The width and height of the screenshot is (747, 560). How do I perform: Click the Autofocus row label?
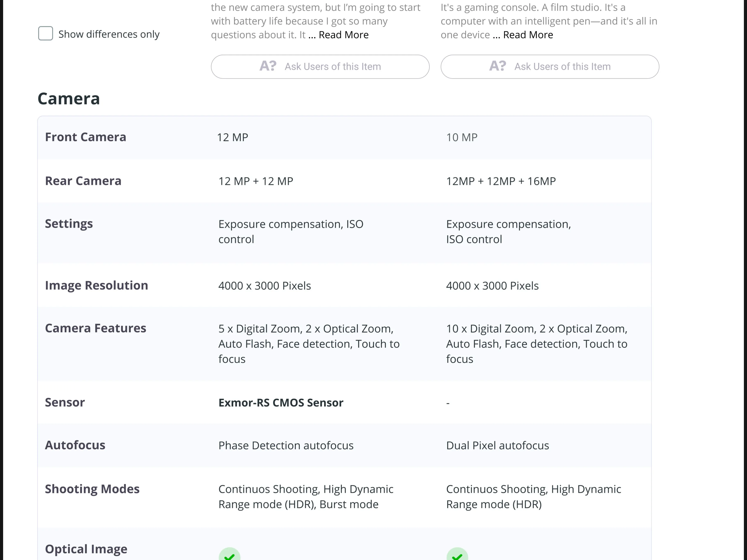[x=75, y=445]
